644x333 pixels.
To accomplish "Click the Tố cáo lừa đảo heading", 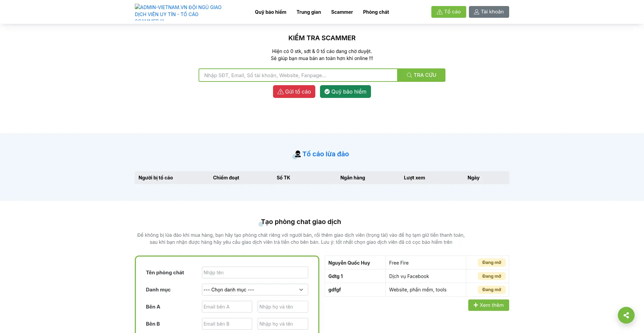I will tap(325, 154).
